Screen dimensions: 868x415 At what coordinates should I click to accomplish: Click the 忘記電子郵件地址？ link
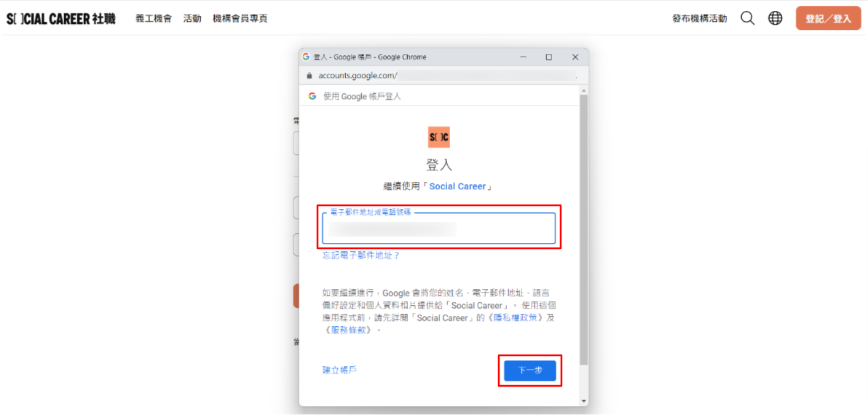[361, 256]
